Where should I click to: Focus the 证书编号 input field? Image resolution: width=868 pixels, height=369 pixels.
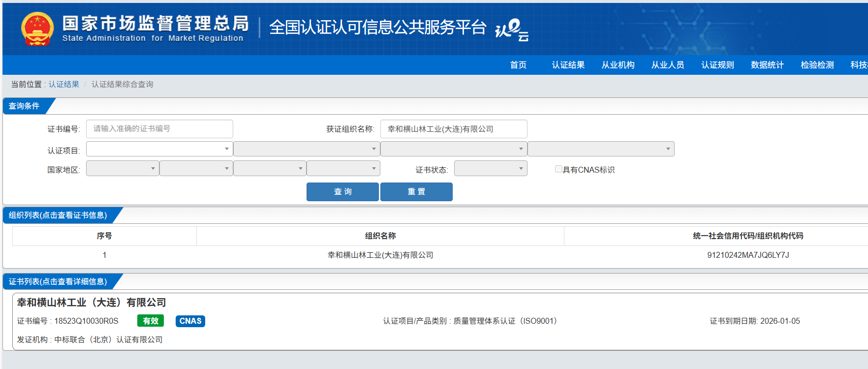pyautogui.click(x=159, y=129)
